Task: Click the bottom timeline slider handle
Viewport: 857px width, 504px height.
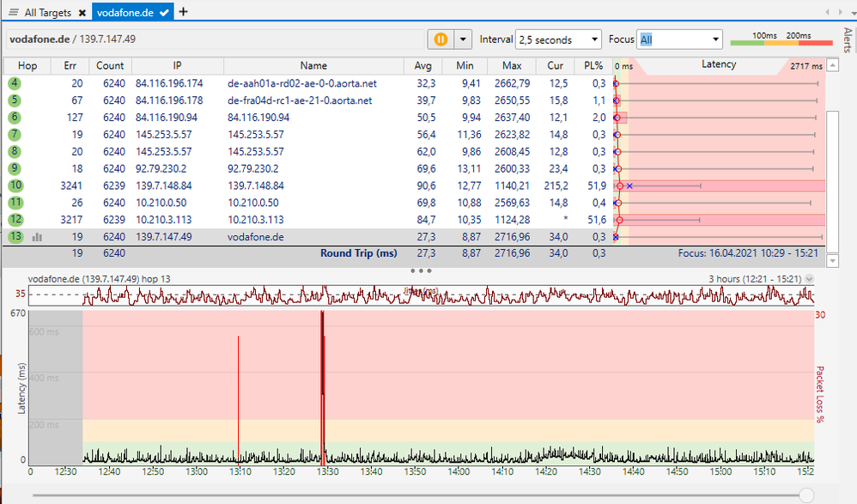Action: click(x=805, y=494)
